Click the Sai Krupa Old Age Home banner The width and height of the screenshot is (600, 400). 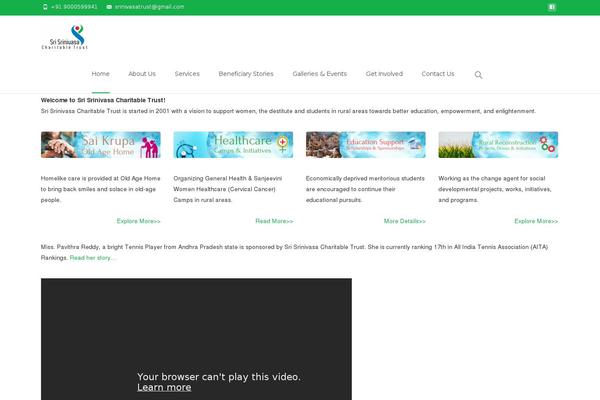[101, 145]
